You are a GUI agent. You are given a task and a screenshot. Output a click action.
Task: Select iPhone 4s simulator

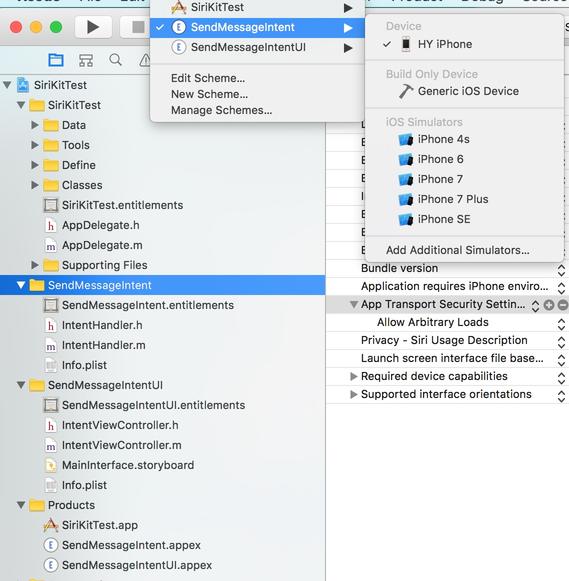pyautogui.click(x=465, y=139)
